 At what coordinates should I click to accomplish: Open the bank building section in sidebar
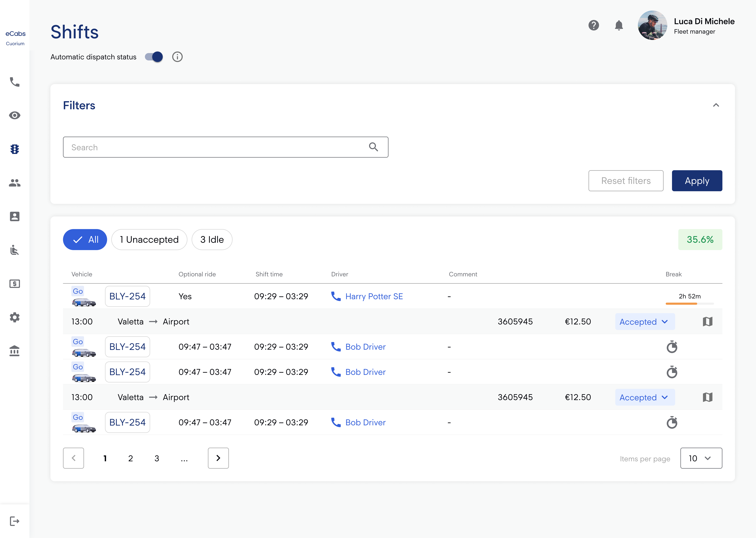15,351
